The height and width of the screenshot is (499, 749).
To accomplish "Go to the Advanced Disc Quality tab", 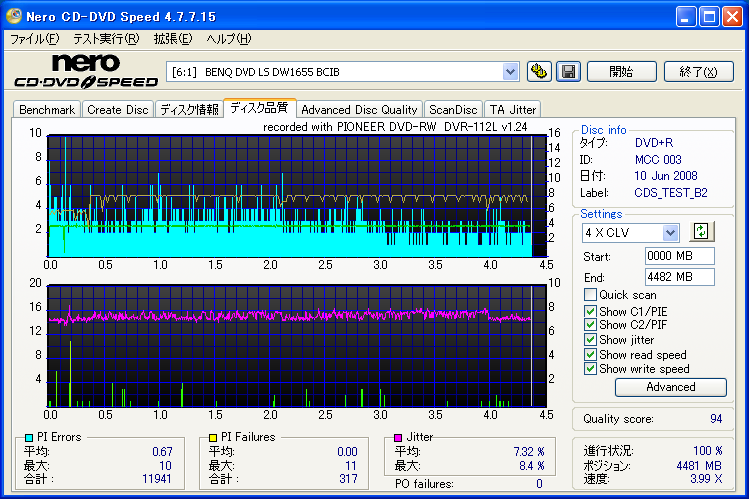I will point(359,110).
